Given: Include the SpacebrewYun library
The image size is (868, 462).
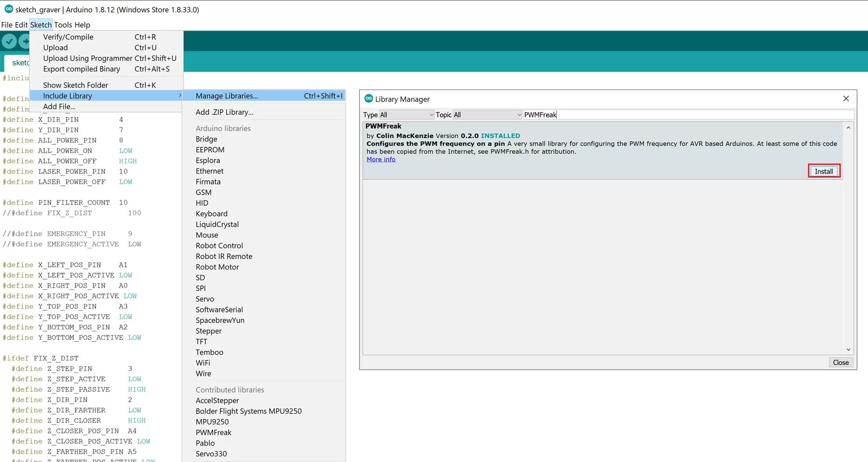Looking at the screenshot, I should pos(264,320).
